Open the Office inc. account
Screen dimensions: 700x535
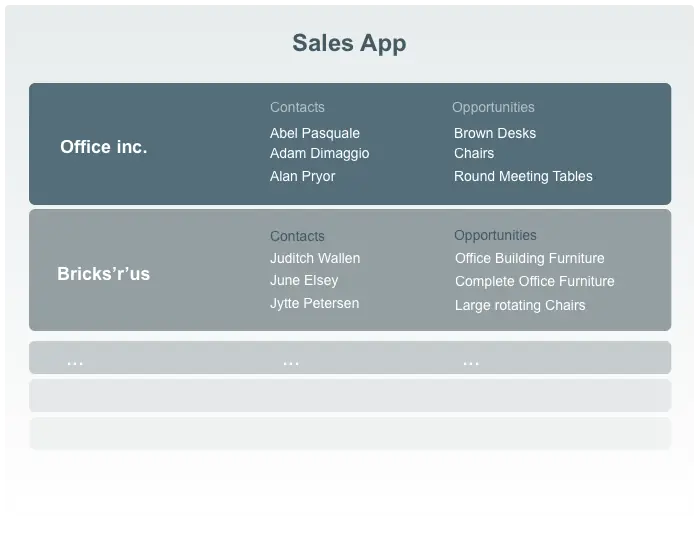coord(104,147)
